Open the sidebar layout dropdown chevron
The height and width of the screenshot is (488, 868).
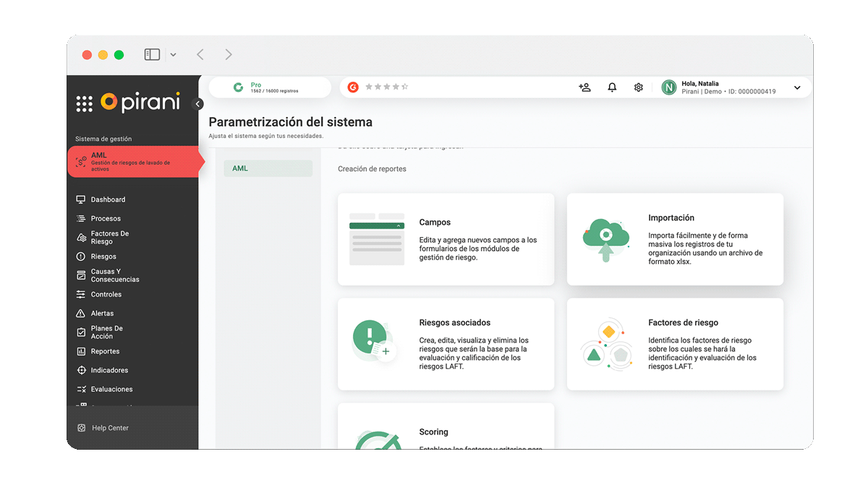click(173, 55)
